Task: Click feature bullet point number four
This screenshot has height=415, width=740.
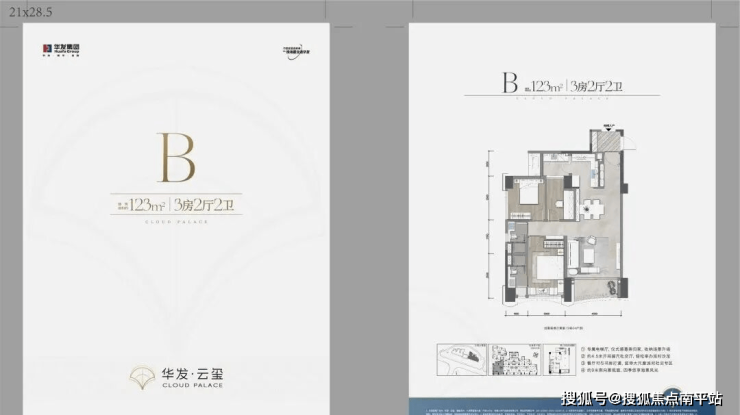Action: [620, 371]
